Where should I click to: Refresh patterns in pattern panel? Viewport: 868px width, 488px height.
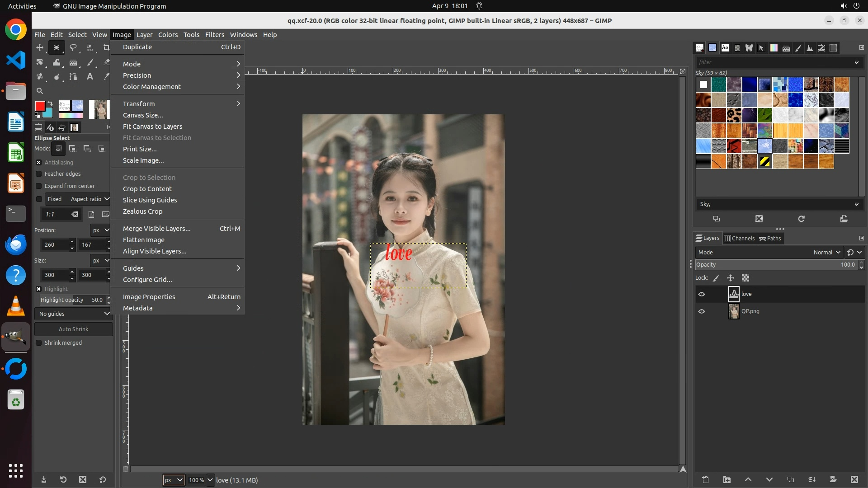point(801,219)
